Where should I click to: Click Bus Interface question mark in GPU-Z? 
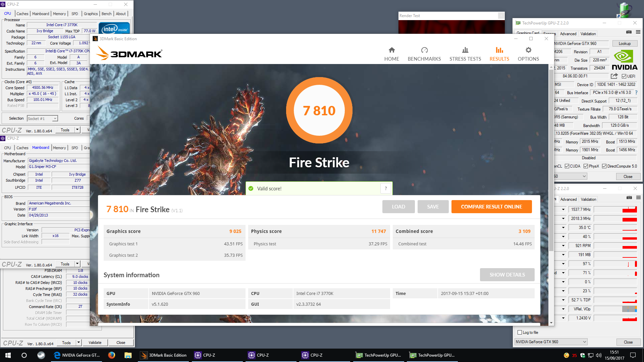tap(636, 93)
